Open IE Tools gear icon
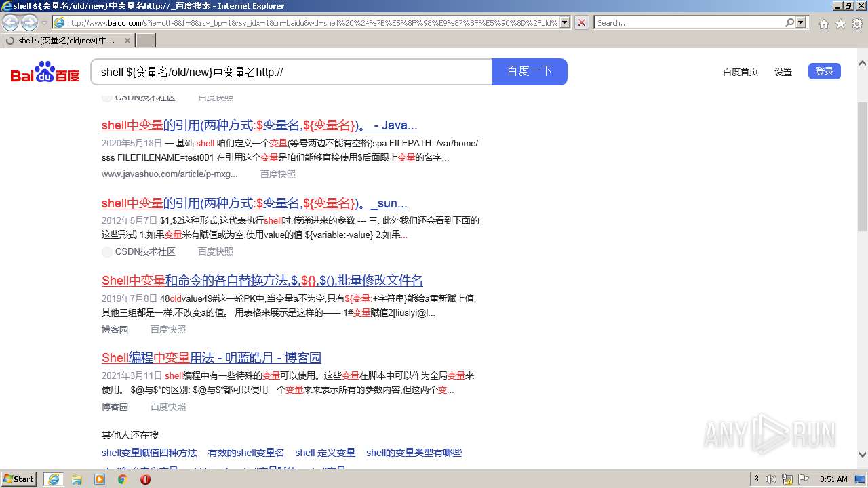The width and height of the screenshot is (868, 488). 856,24
